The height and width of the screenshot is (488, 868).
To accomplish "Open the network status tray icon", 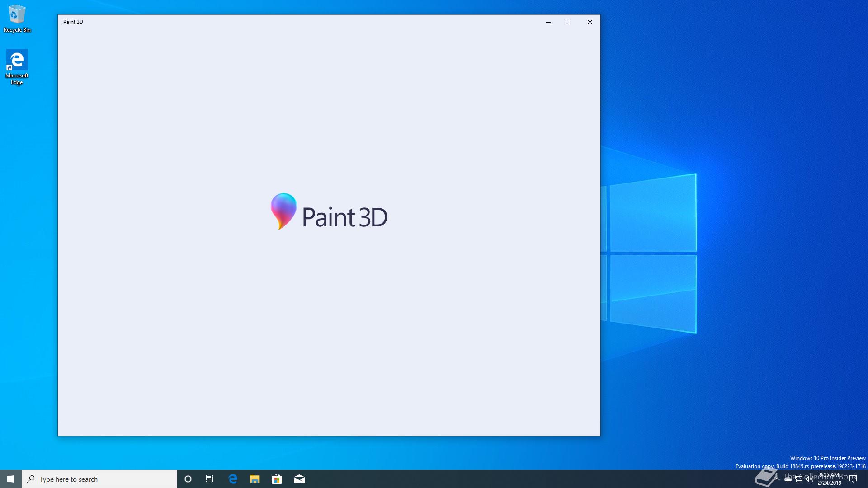I will click(799, 479).
